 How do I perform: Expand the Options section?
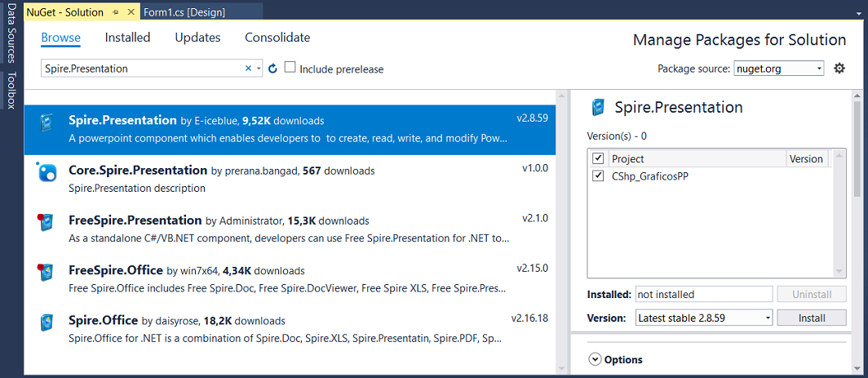595,359
